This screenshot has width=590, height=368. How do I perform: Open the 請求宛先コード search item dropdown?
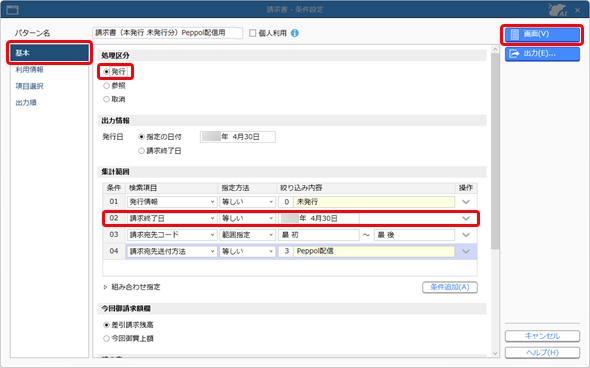pyautogui.click(x=172, y=235)
